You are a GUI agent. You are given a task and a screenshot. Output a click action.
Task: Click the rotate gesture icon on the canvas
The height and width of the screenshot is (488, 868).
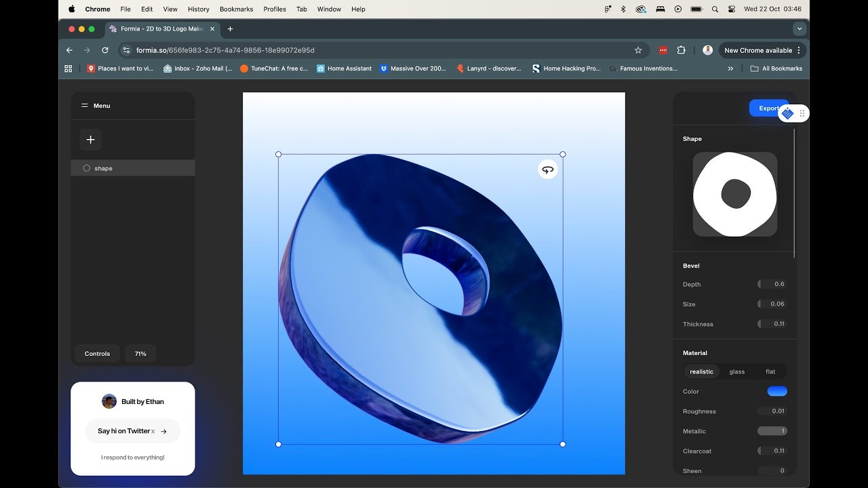(x=547, y=169)
